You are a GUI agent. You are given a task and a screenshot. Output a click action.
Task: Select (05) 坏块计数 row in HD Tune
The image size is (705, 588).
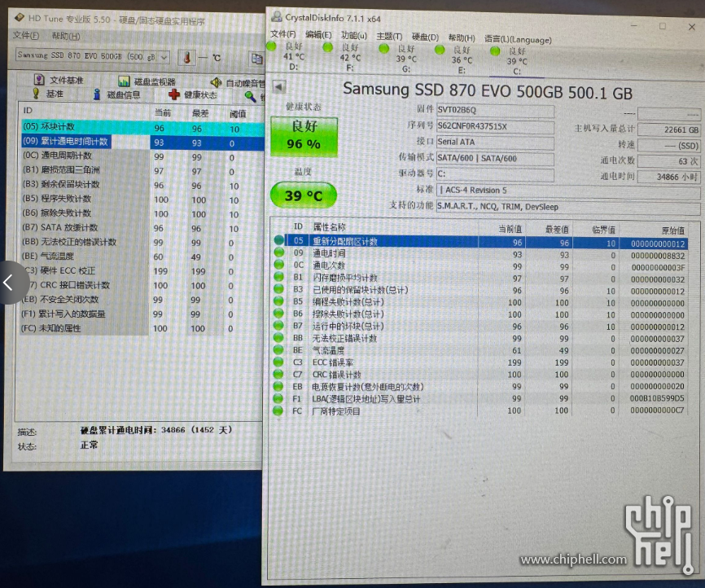[143, 128]
